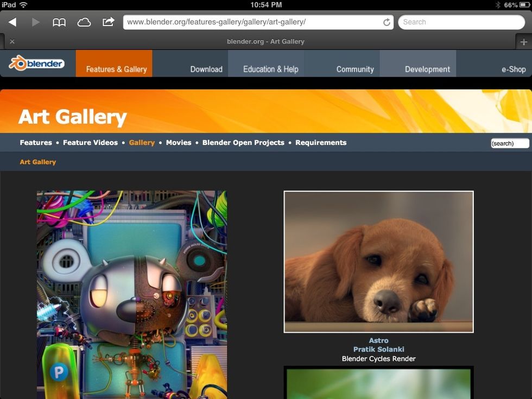Click the Blender logo
532x399 pixels.
[36, 64]
